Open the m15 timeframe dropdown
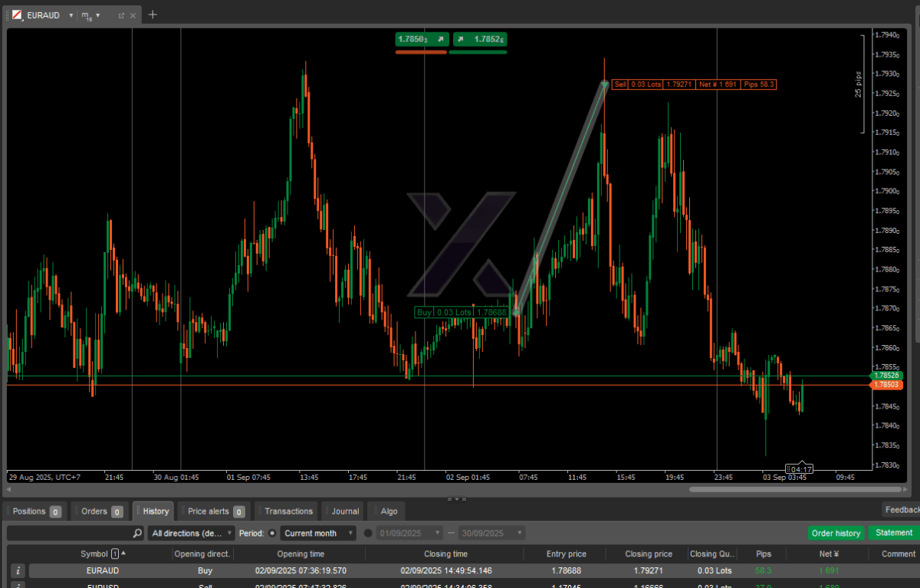 click(x=90, y=15)
